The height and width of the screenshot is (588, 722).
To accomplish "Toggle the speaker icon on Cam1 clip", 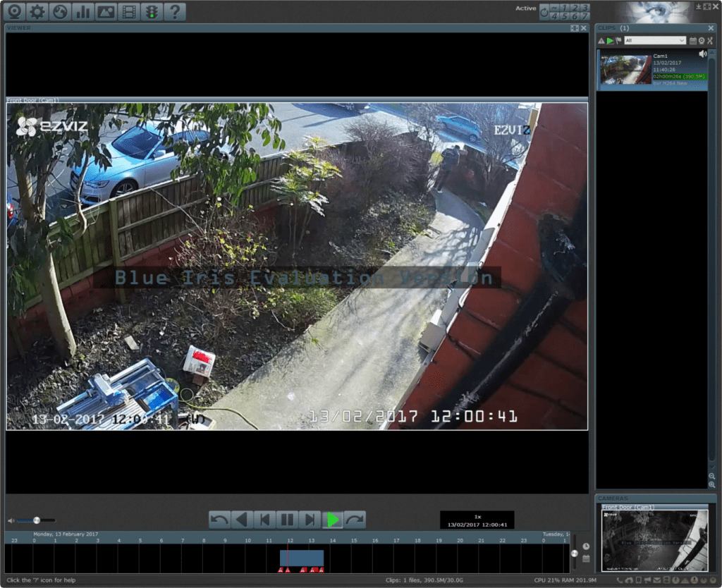I will click(x=702, y=54).
